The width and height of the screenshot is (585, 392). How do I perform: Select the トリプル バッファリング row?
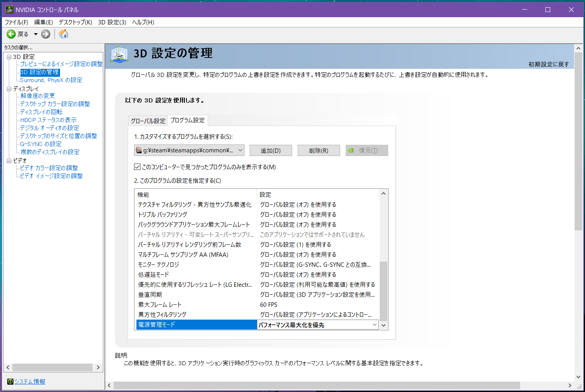[x=258, y=215]
